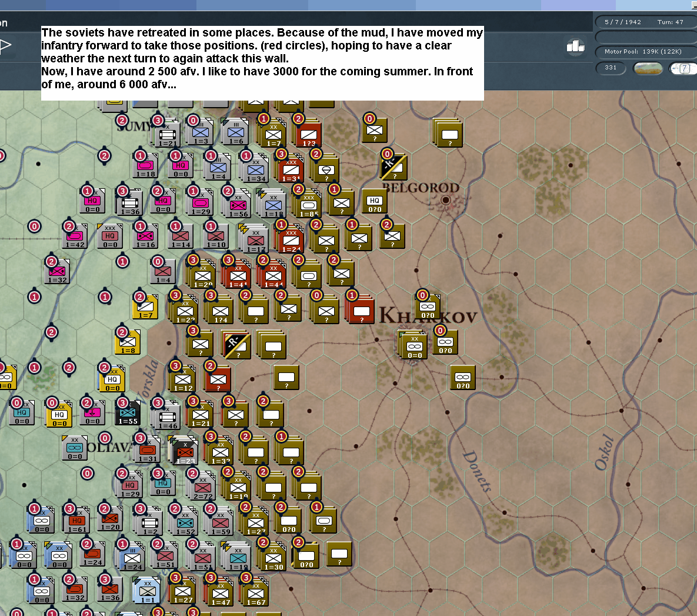Click the calendar icon showing 7
The image size is (697, 616).
click(683, 68)
